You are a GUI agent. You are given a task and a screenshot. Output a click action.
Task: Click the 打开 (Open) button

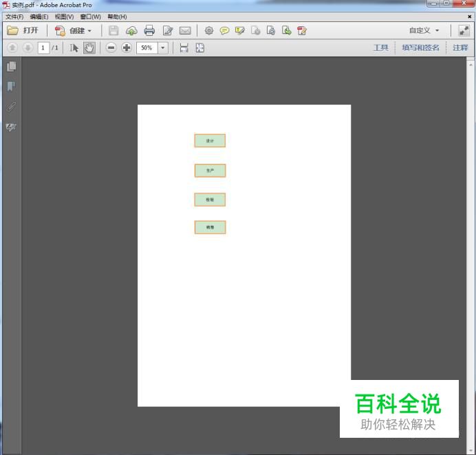point(23,30)
